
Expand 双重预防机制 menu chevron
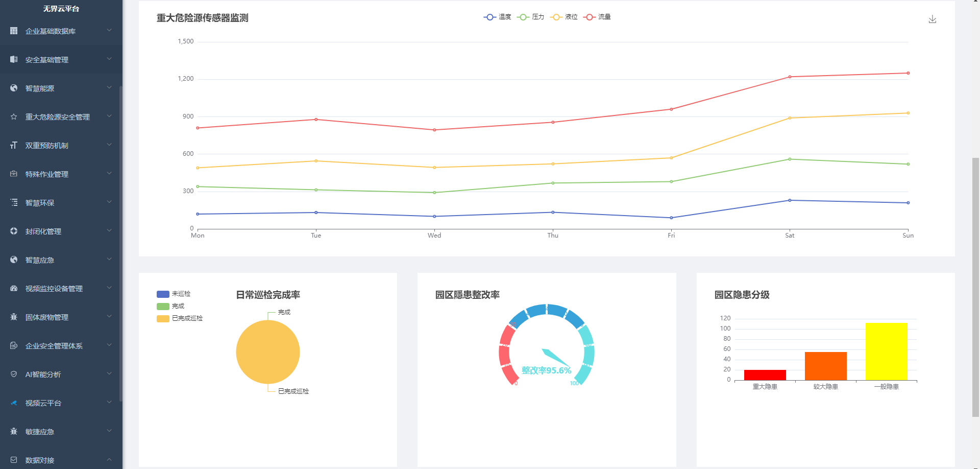(109, 145)
